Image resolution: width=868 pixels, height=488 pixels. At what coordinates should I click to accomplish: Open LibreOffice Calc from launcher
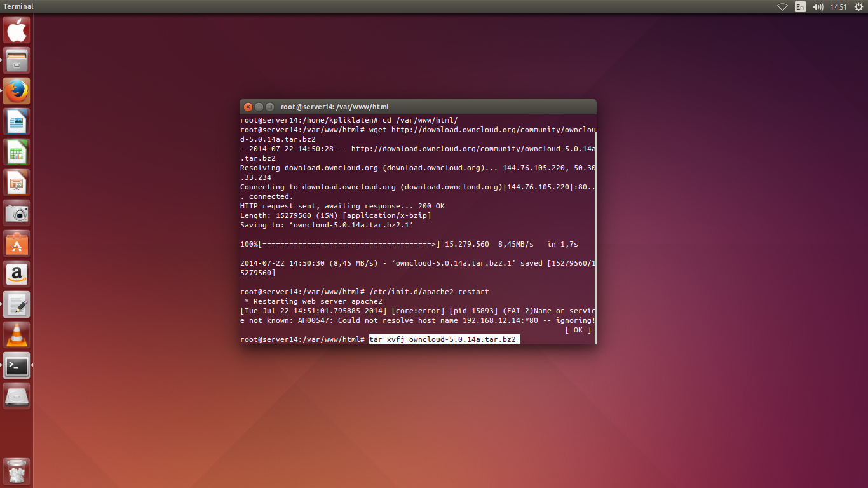[x=17, y=152]
